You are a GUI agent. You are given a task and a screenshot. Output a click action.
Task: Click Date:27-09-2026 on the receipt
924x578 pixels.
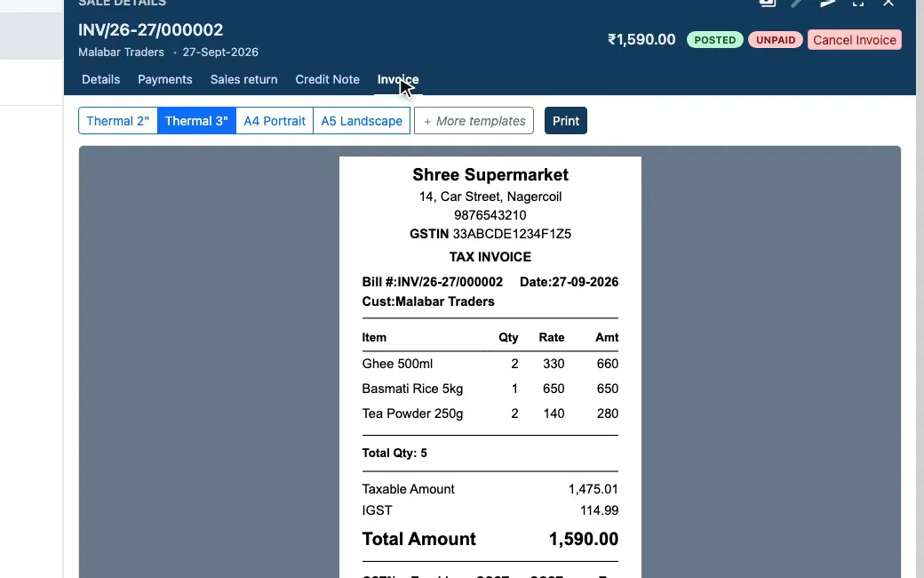pos(570,282)
